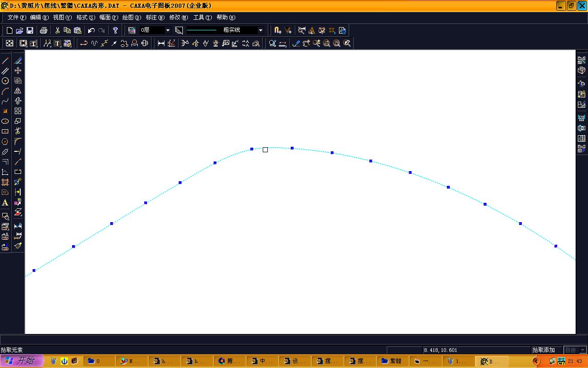Viewport: 588px width, 368px height.
Task: Click the CAXA 'D...' taskbar button
Action: click(x=492, y=361)
